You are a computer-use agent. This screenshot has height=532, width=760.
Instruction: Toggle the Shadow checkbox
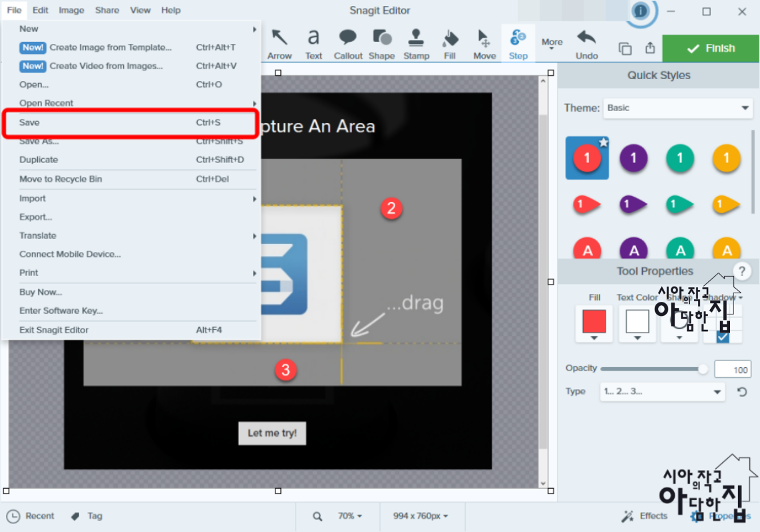pyautogui.click(x=723, y=337)
